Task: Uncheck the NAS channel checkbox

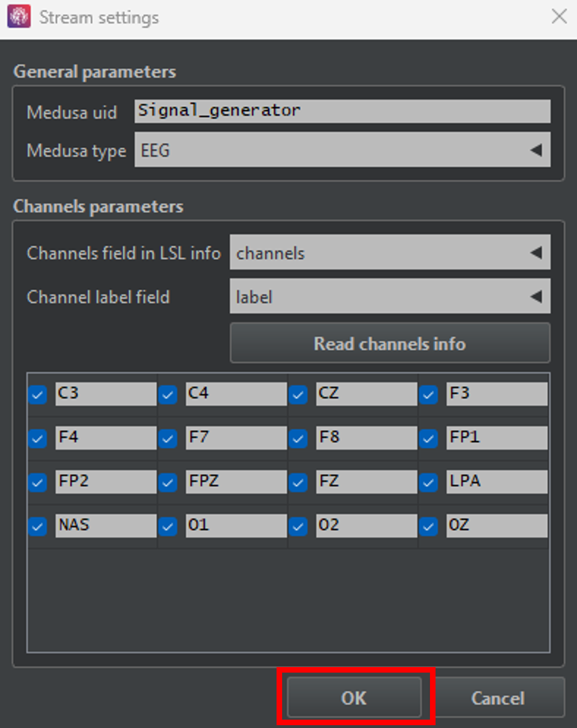Action: (38, 526)
